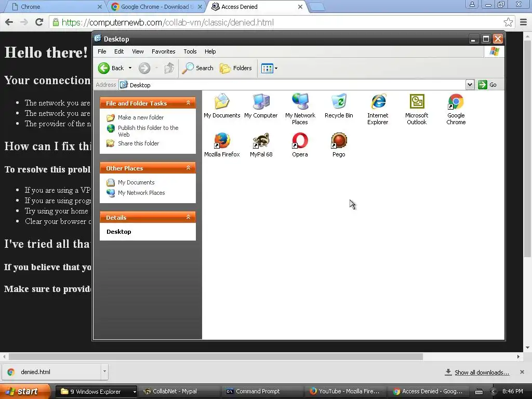The width and height of the screenshot is (532, 399).
Task: Toggle the Folders pane in Explorer
Action: click(x=235, y=68)
